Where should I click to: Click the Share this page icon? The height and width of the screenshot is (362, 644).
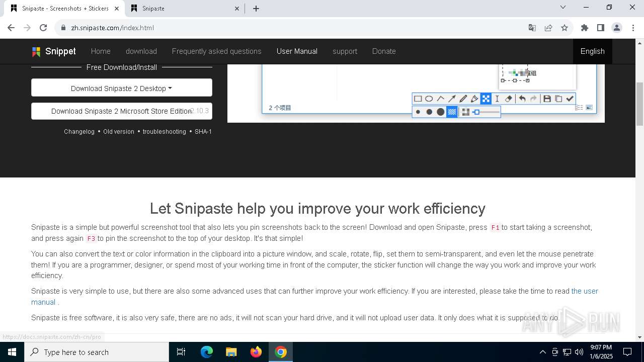pos(548,28)
